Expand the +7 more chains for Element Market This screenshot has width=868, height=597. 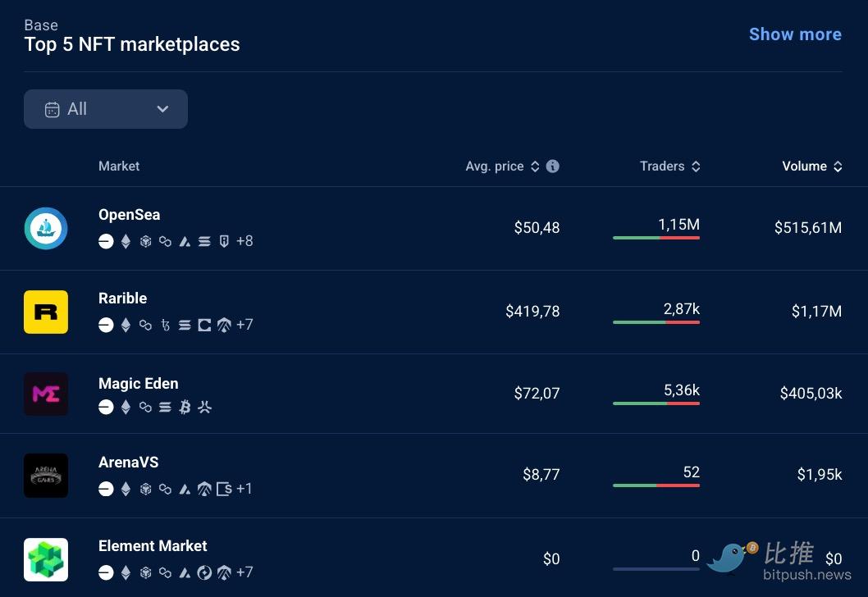pyautogui.click(x=244, y=572)
